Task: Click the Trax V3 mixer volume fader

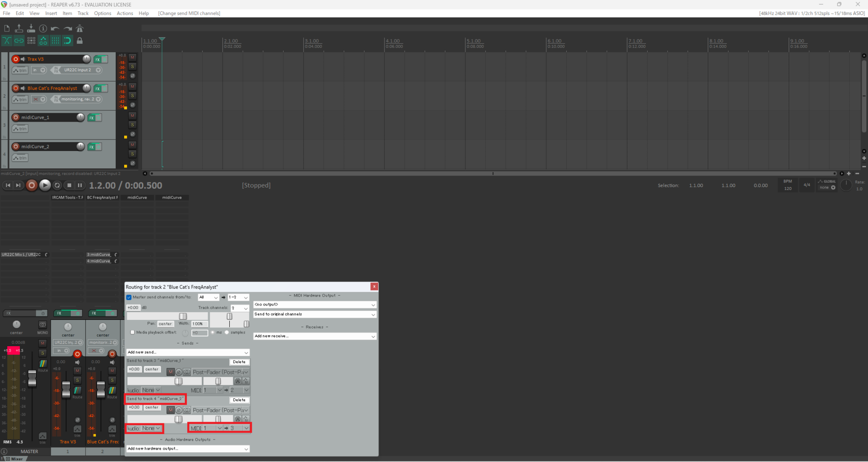Action: [x=66, y=389]
